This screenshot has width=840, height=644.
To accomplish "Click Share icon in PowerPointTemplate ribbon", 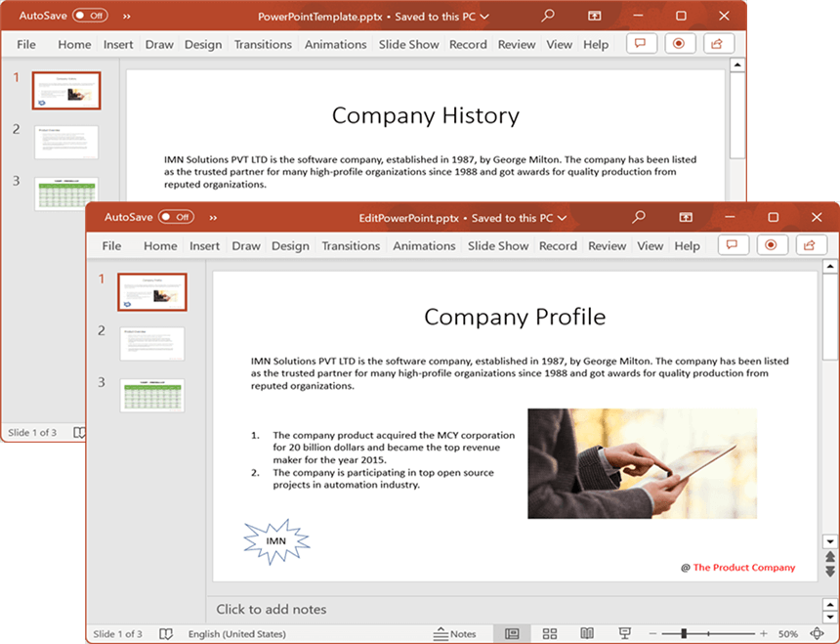I will click(x=718, y=43).
